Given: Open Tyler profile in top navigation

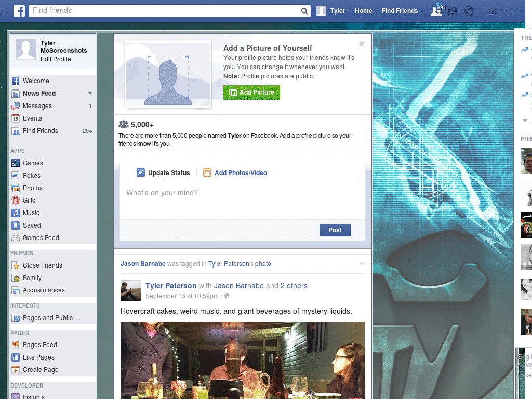Looking at the screenshot, I should (x=338, y=11).
